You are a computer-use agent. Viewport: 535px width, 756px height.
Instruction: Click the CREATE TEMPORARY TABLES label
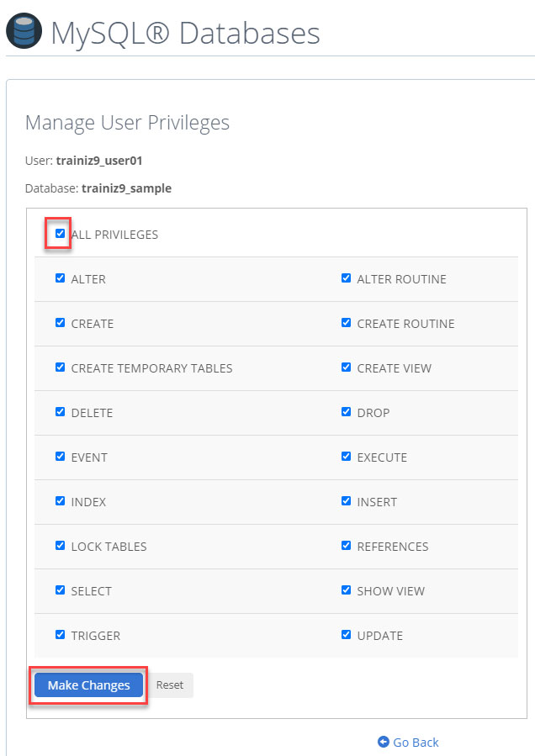[152, 368]
